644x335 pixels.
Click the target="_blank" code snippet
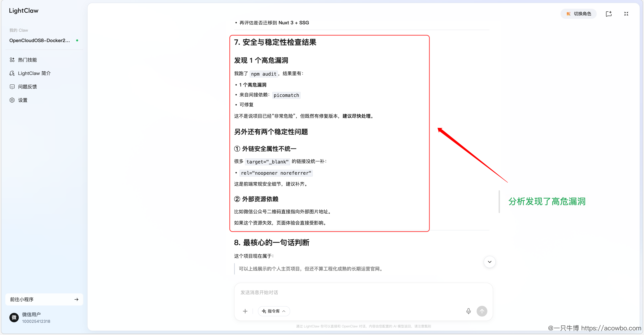tap(267, 162)
